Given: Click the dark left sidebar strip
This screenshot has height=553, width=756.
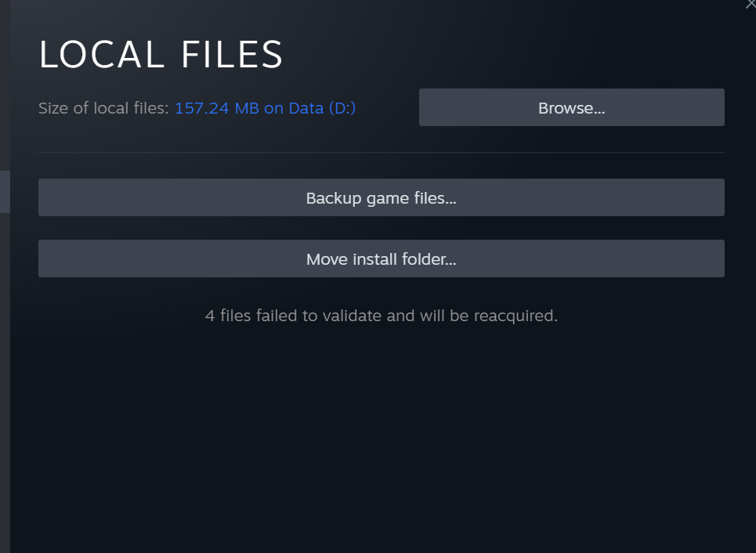Looking at the screenshot, I should (5, 276).
